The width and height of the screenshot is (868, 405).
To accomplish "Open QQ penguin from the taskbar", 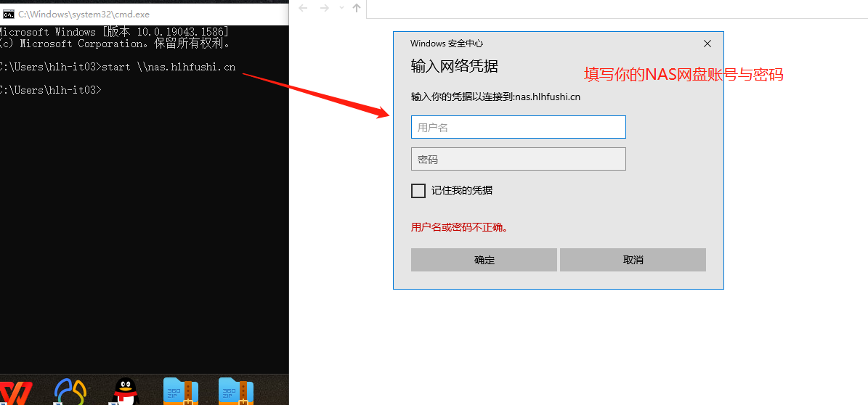I will coord(126,392).
